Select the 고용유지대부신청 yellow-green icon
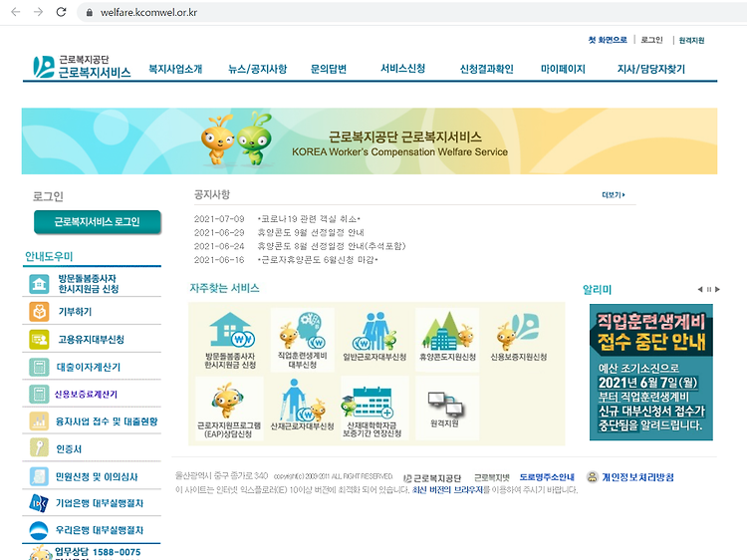Screen dimensions: 747x560 pos(39,340)
